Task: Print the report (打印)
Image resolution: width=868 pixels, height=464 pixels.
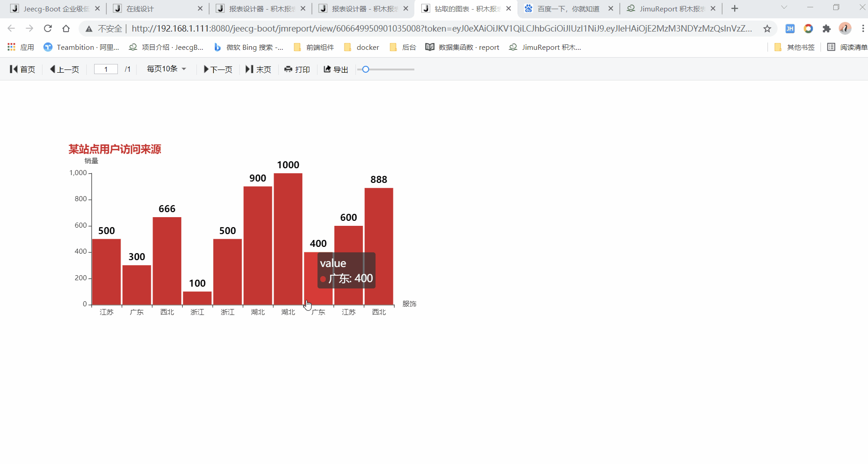Action: coord(297,69)
